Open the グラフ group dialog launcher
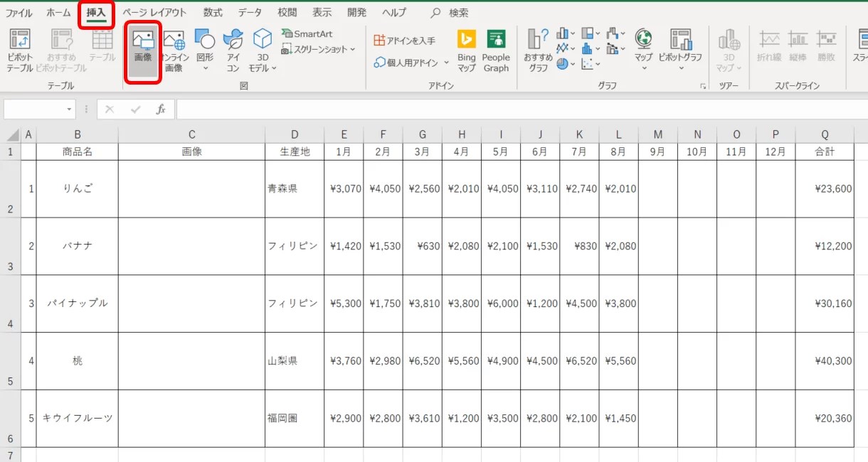Screen dimensions: 868x462 point(703,86)
